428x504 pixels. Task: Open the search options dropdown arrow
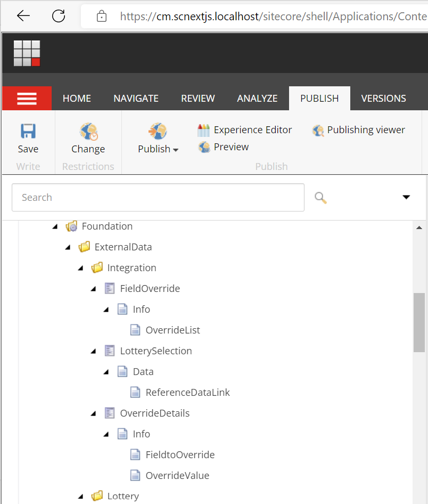pyautogui.click(x=406, y=197)
